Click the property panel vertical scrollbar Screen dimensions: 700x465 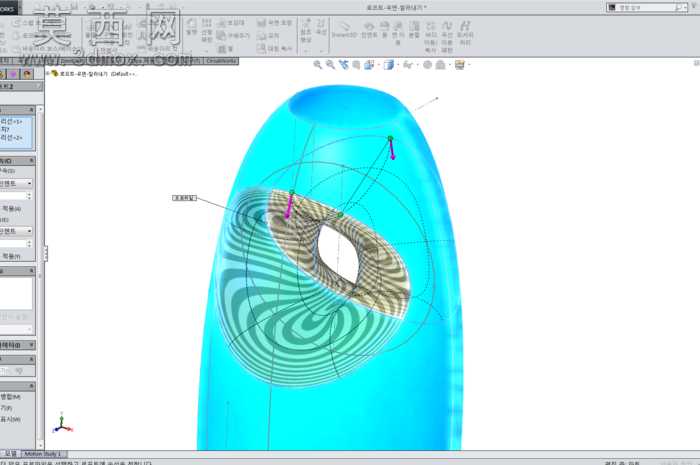click(40, 277)
